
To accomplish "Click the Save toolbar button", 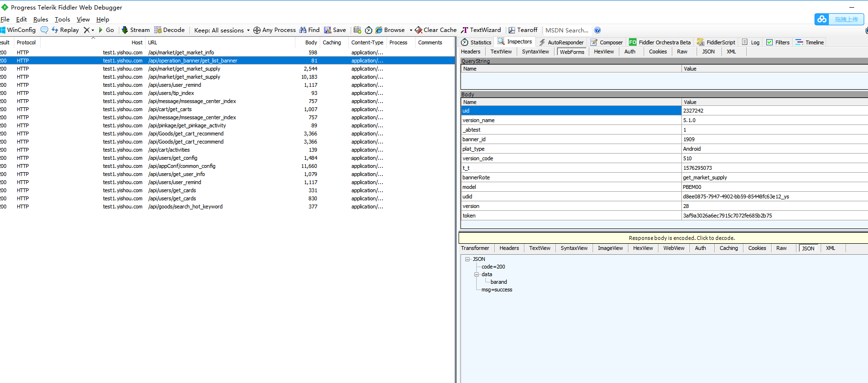I will tap(335, 30).
